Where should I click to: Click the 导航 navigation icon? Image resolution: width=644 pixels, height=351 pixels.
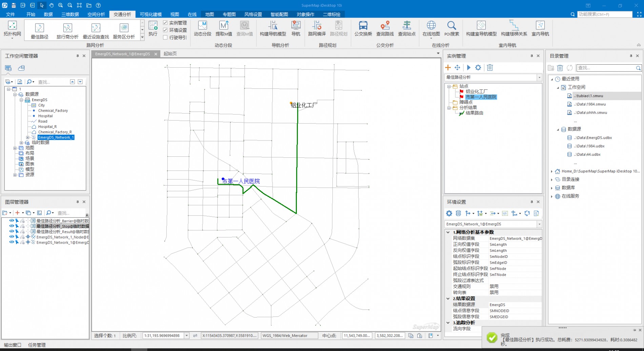296,28
